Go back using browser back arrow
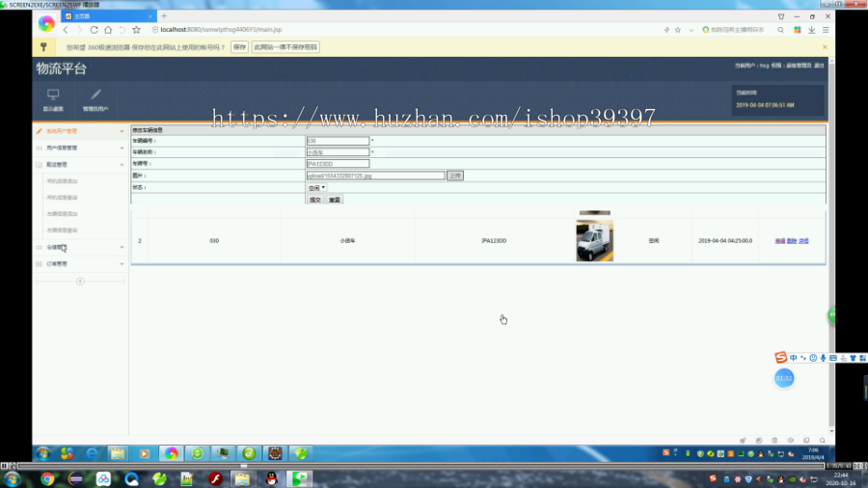 coord(66,30)
